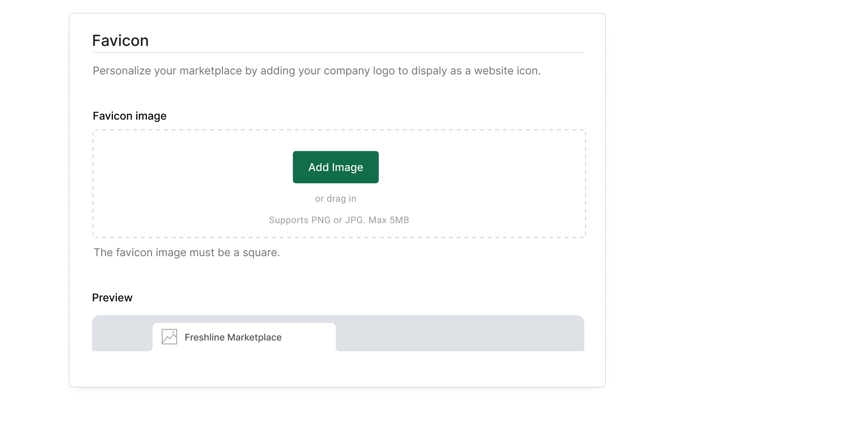Click the Preview section label
The image size is (868, 425).
coord(112,298)
